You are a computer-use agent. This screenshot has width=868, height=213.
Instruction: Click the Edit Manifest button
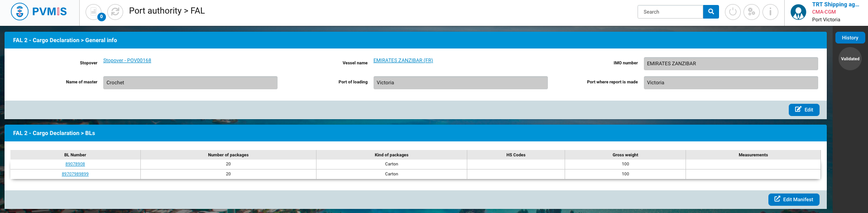tap(793, 199)
